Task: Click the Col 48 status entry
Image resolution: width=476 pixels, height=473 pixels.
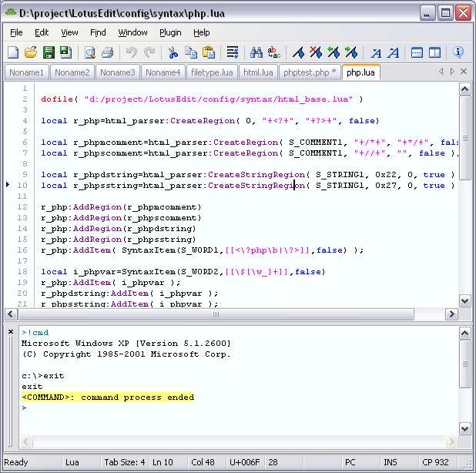Action: pyautogui.click(x=206, y=462)
